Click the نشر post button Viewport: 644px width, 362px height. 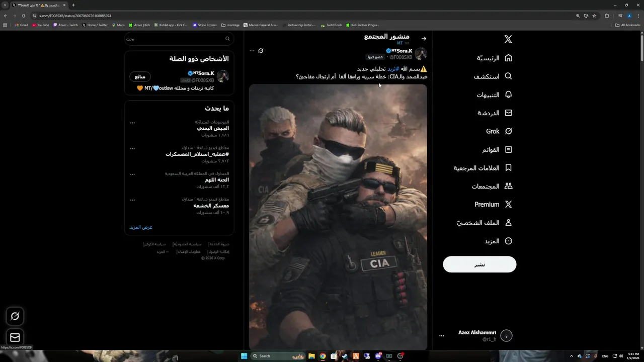[x=479, y=264]
